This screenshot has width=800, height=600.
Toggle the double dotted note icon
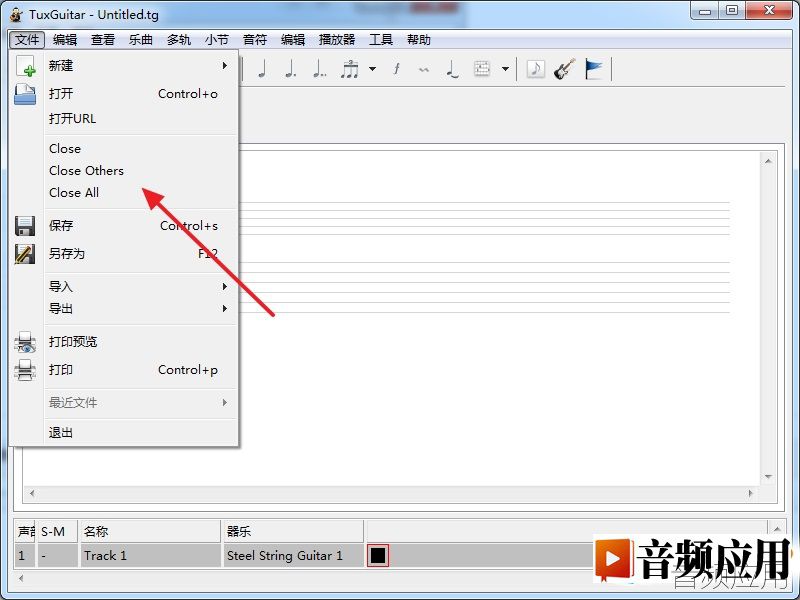[x=319, y=69]
